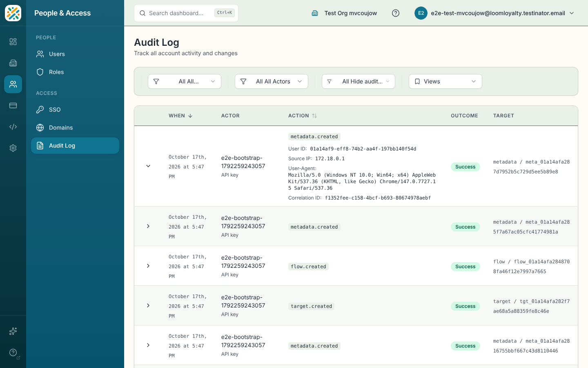Open the All All... filter dropdown
The image size is (588, 368).
coord(185,81)
